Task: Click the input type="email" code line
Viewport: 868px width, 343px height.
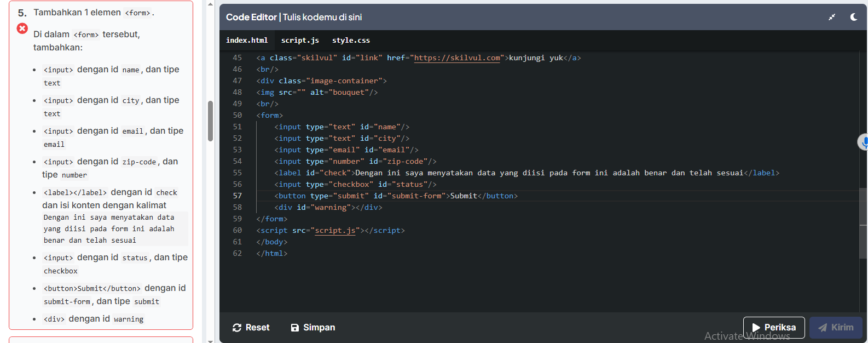Action: click(x=346, y=150)
